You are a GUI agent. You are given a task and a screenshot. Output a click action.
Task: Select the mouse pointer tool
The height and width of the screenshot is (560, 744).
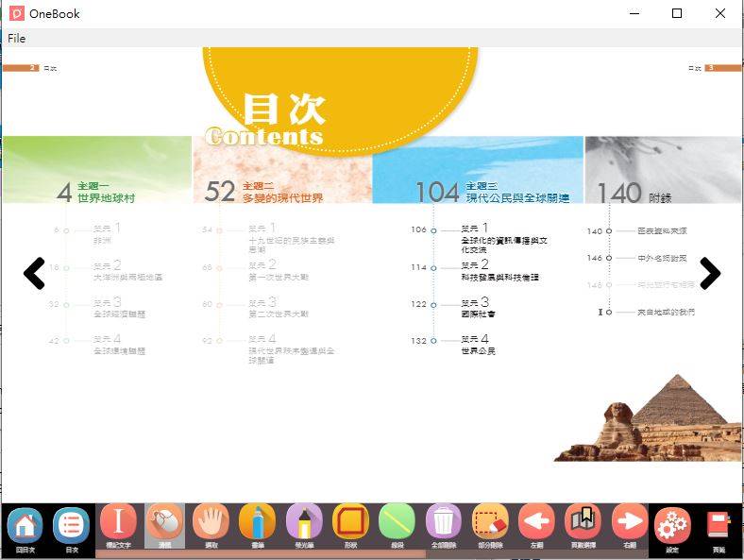pyautogui.click(x=164, y=521)
